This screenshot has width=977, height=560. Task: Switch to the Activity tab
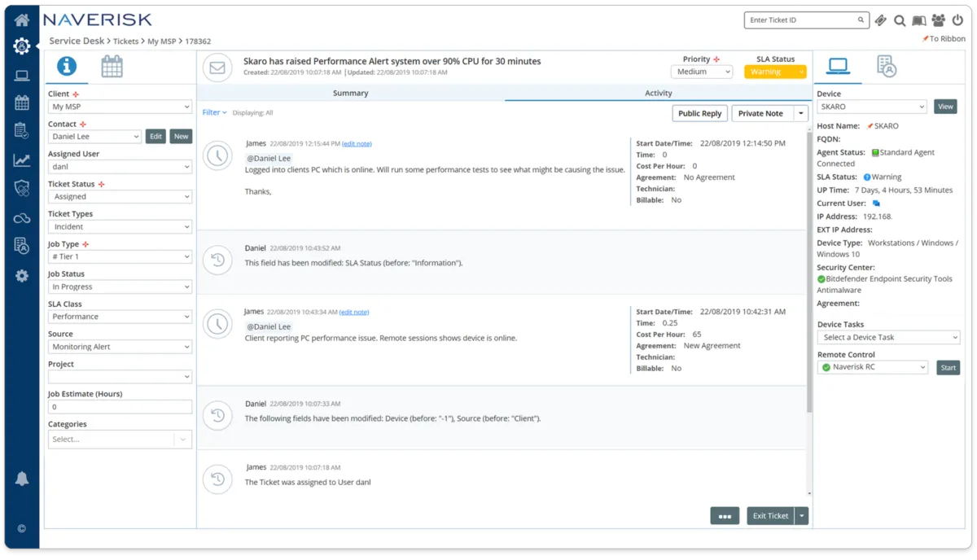659,93
